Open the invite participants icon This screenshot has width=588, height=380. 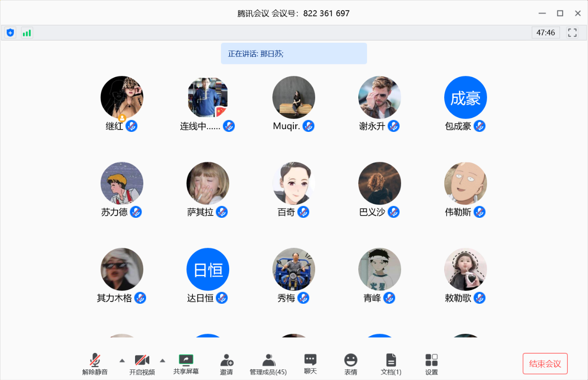[x=226, y=364]
